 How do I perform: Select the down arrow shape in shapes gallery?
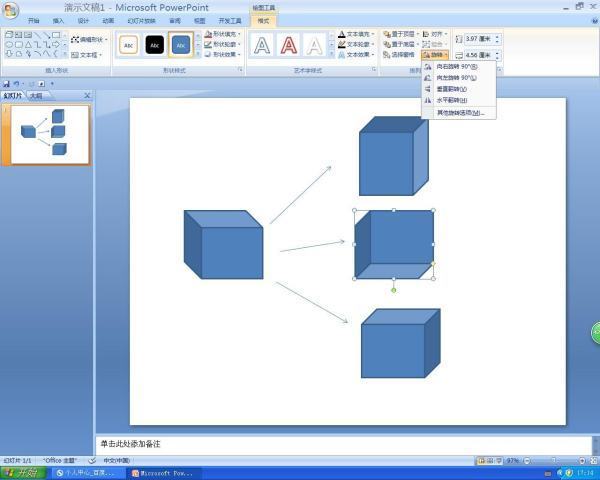click(9, 54)
